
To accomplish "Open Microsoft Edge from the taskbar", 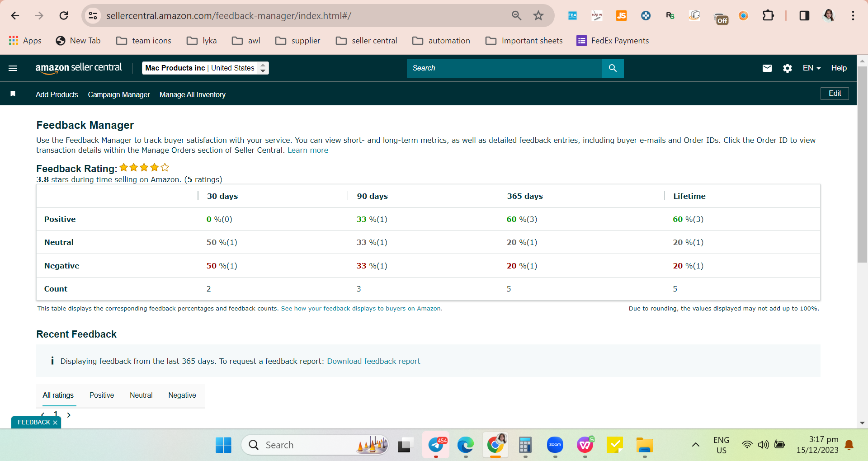I will click(465, 445).
